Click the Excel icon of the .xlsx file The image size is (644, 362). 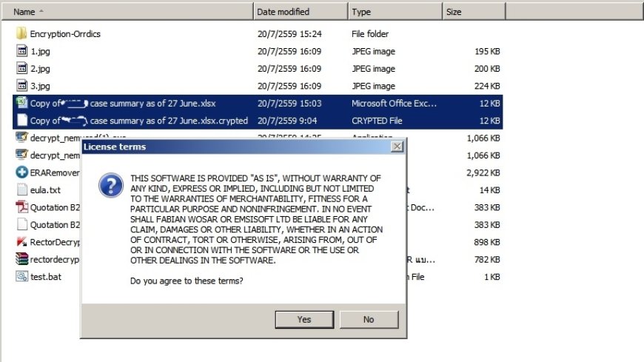tap(21, 103)
